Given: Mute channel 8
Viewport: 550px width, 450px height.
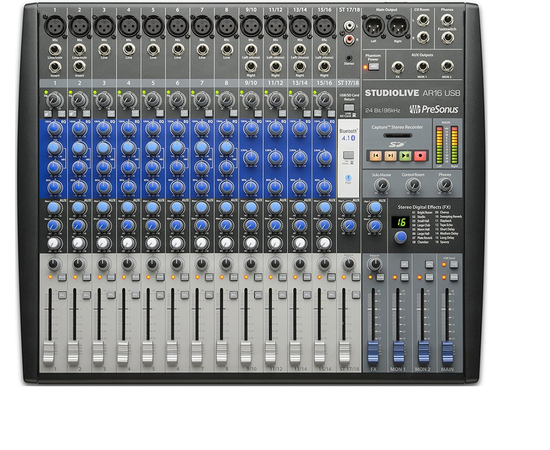Looking at the screenshot, I should (233, 277).
